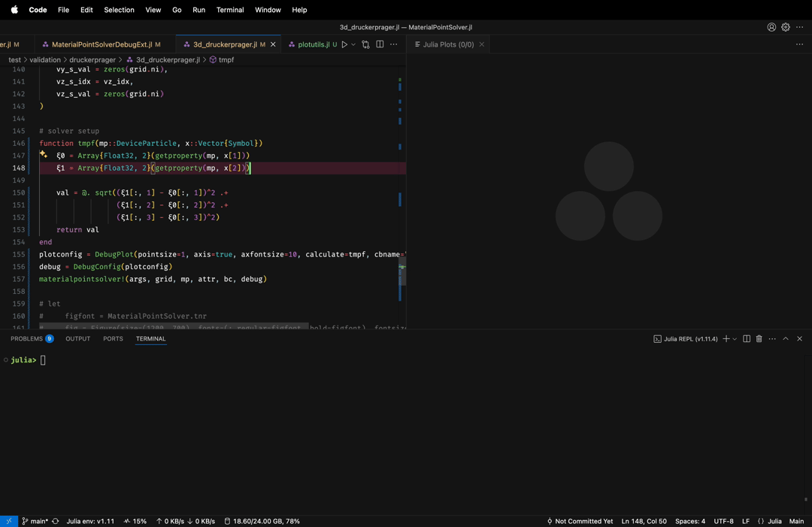812x527 pixels.
Task: Open the new terminal launch profile dropdown
Action: coord(735,339)
